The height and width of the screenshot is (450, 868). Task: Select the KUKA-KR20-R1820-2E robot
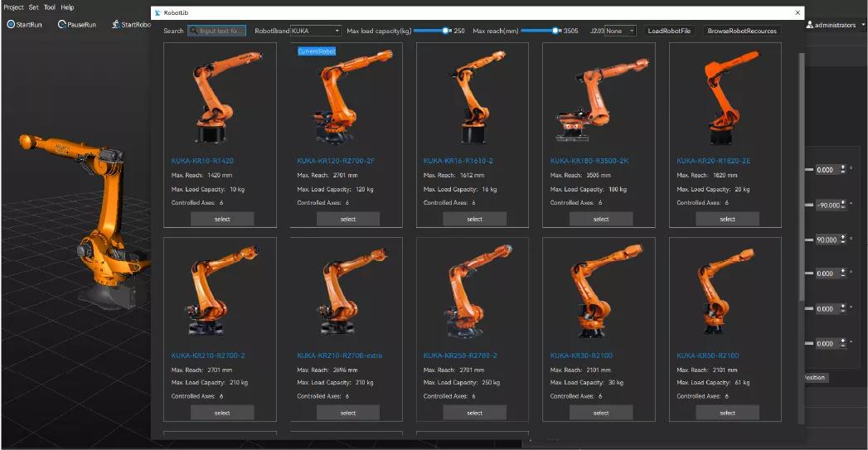(x=727, y=219)
